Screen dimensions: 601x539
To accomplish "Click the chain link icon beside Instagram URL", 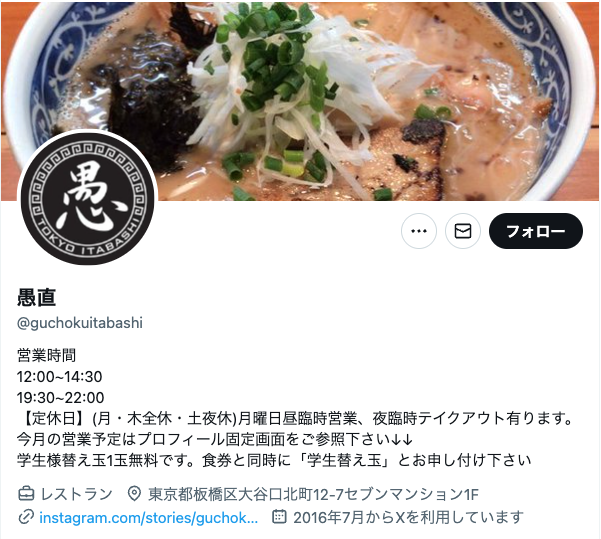I will [26, 518].
